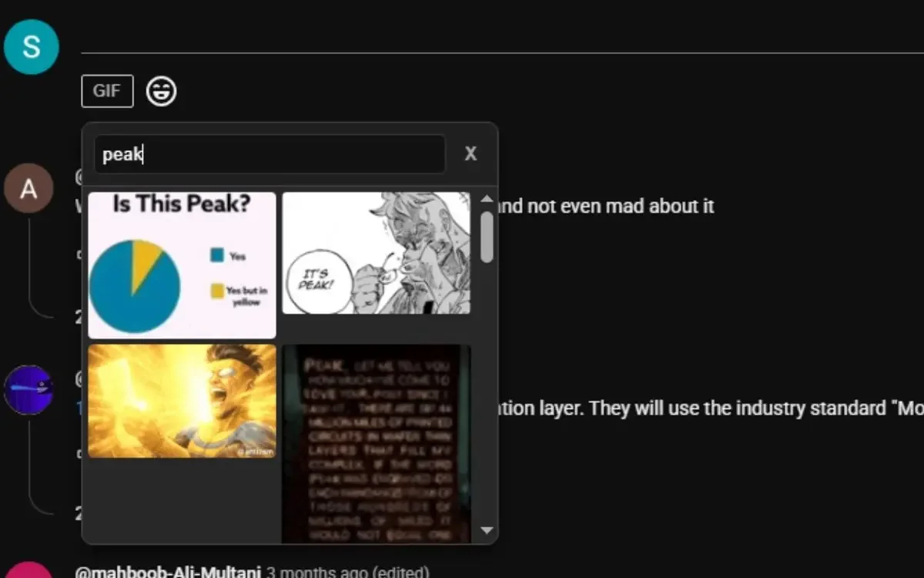Viewport: 924px width, 578px height.
Task: Pick the manga 'It's Peak!' GIF
Action: click(x=376, y=253)
